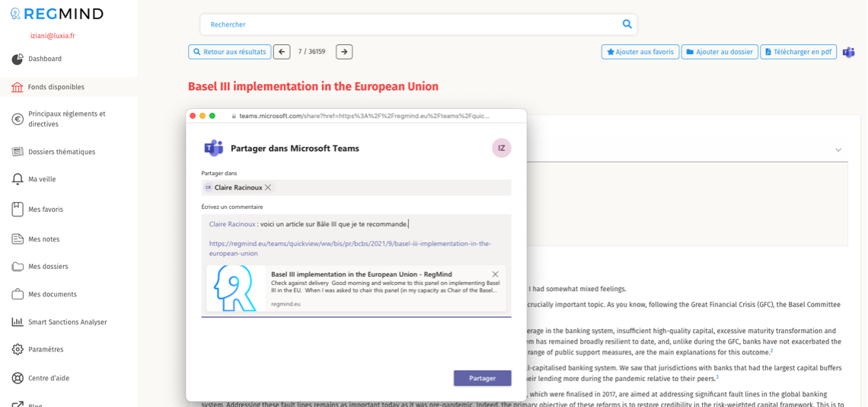The image size is (868, 407).
Task: Click the Mes documents briefcase icon
Action: [18, 294]
